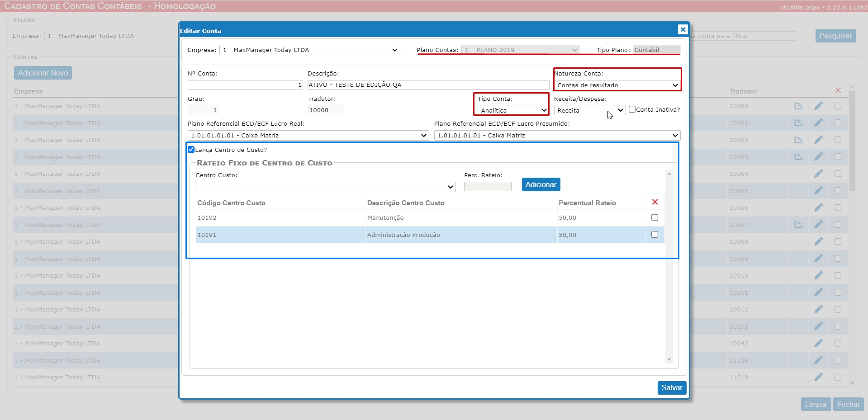Click the pencil edit icon for tradutor 10002
The width and height of the screenshot is (868, 420).
click(818, 140)
